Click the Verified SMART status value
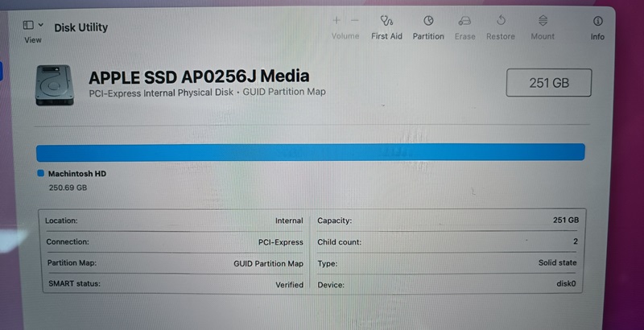This screenshot has height=330, width=644. (290, 285)
